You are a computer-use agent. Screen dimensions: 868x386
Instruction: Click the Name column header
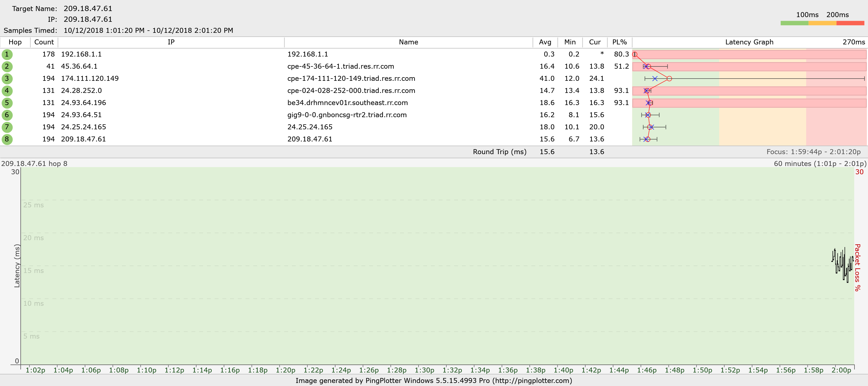tap(408, 42)
